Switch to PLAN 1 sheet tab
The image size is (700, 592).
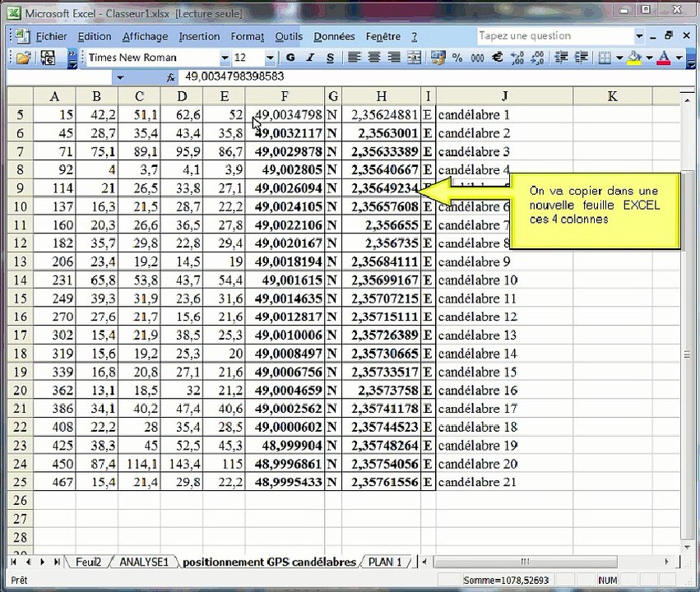[385, 562]
